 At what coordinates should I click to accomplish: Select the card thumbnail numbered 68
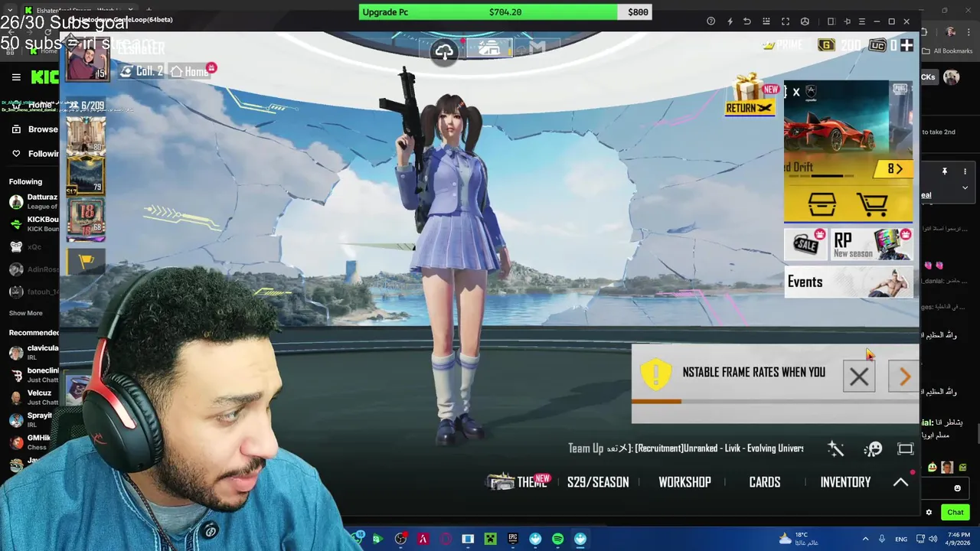point(86,217)
